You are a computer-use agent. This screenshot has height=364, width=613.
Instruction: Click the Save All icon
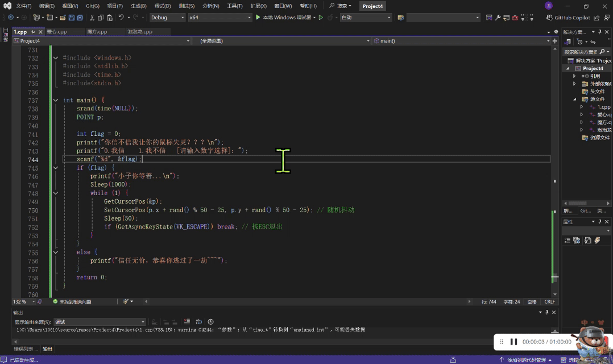pyautogui.click(x=80, y=18)
